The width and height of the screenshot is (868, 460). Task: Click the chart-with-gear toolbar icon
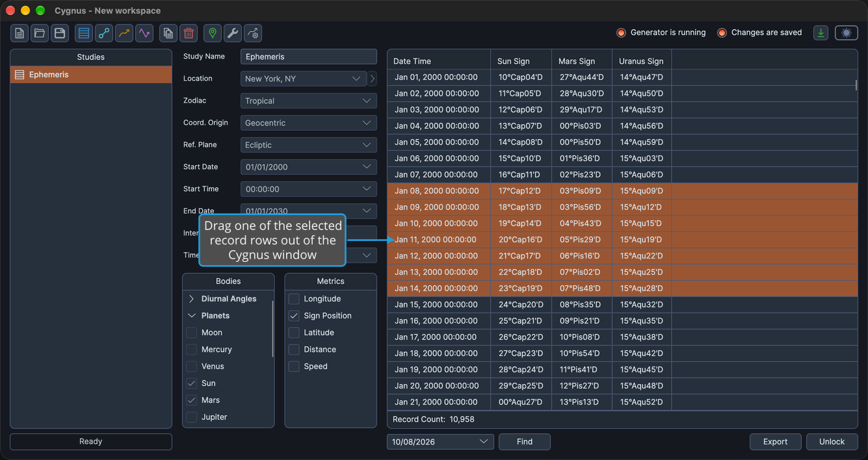[x=253, y=33]
